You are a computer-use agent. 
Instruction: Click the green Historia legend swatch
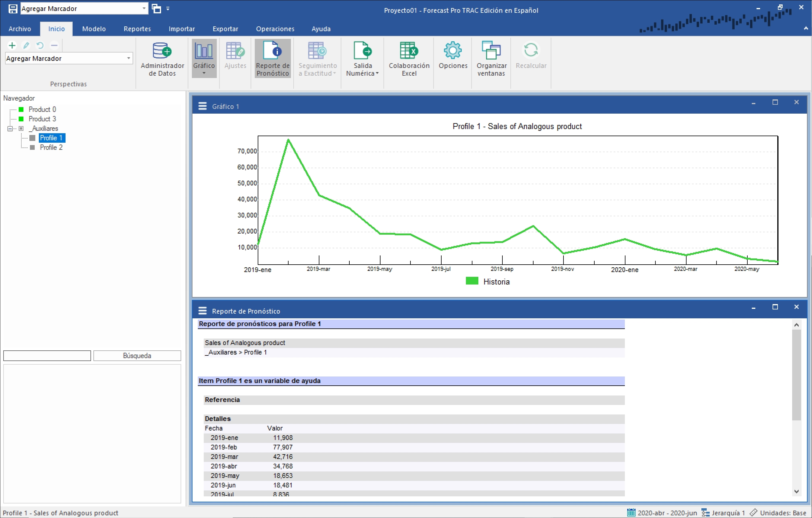pos(472,281)
